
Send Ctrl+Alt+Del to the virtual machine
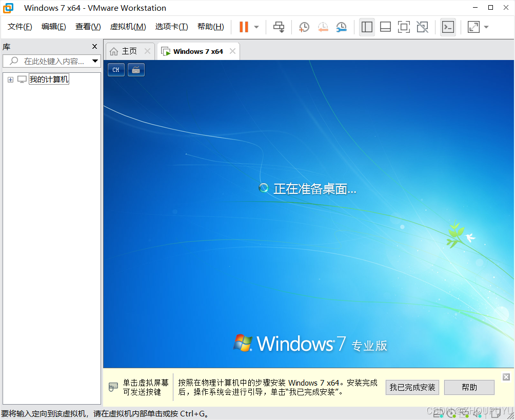[279, 27]
